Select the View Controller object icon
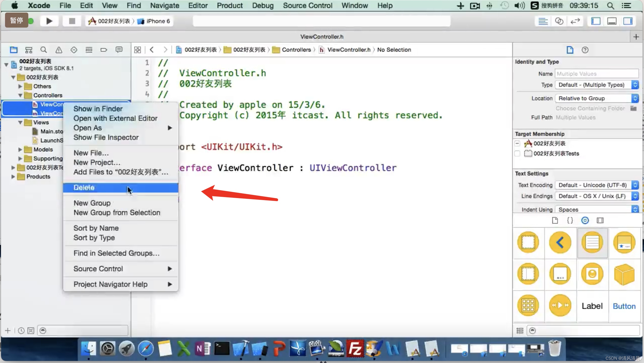The image size is (644, 363). (x=528, y=242)
